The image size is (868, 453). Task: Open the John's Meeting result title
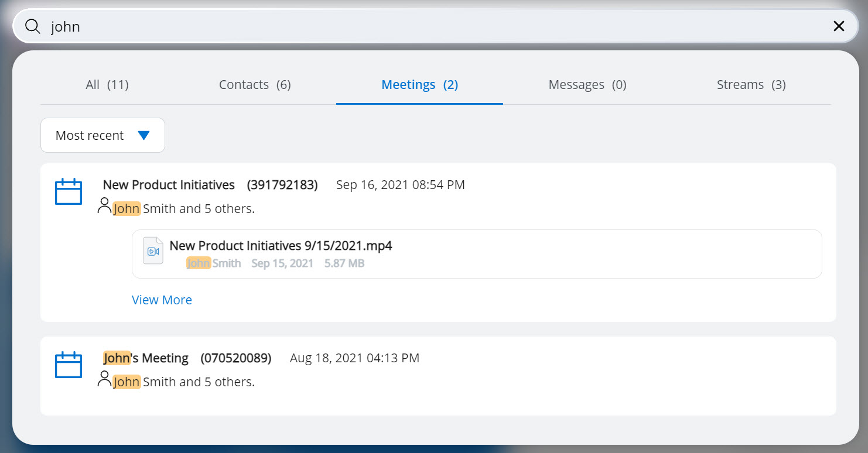pyautogui.click(x=146, y=358)
